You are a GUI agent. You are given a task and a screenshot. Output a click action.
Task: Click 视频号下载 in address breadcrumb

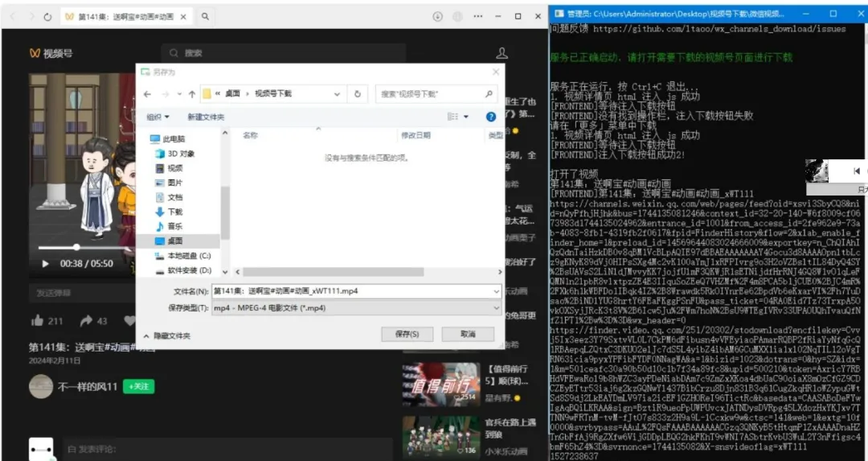[x=273, y=93]
